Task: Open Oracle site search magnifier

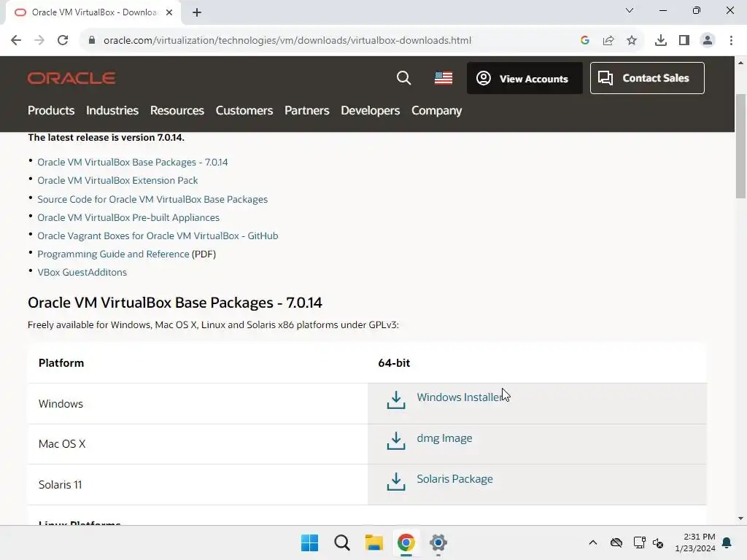Action: [x=403, y=78]
